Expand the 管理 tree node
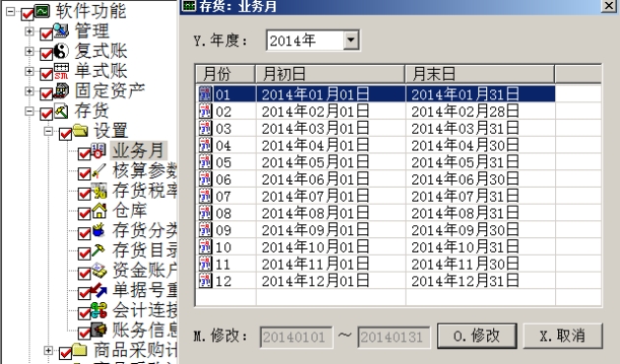 point(30,30)
